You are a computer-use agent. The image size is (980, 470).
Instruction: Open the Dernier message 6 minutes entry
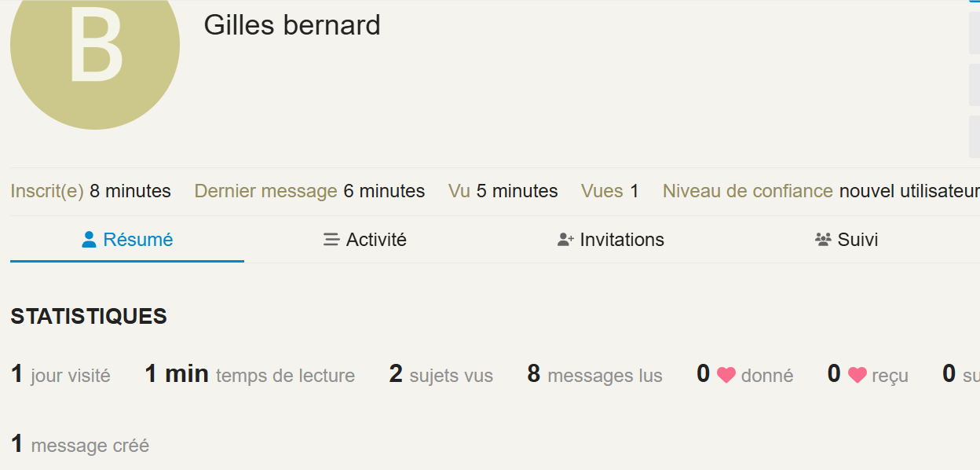click(309, 191)
